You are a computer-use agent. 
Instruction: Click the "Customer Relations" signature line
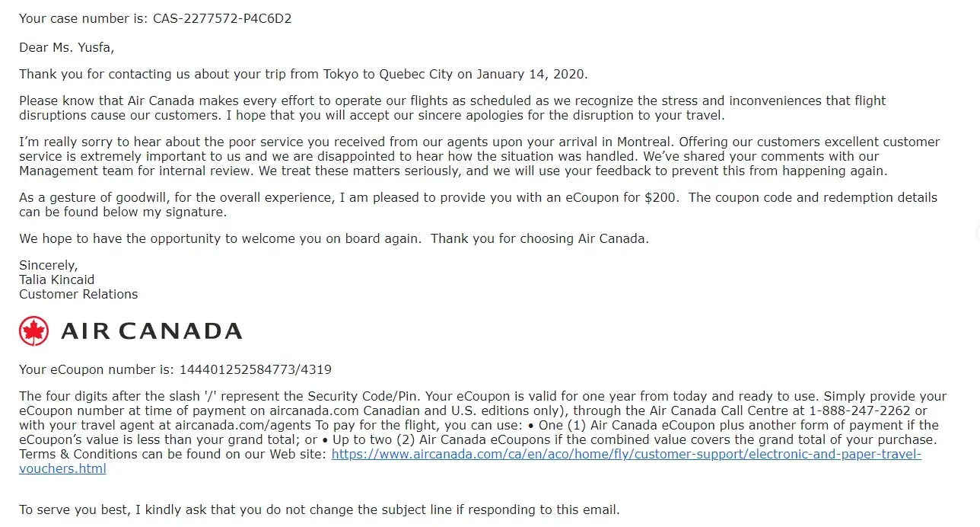pyautogui.click(x=78, y=294)
